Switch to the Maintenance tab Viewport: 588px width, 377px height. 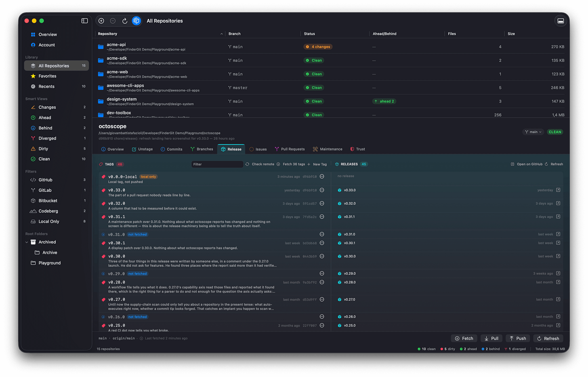point(328,149)
